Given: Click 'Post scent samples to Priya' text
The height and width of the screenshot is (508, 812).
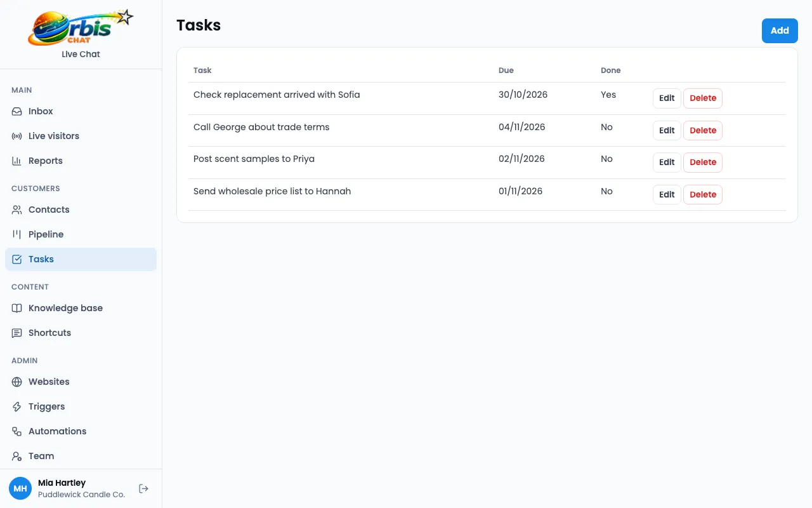Looking at the screenshot, I should [254, 159].
